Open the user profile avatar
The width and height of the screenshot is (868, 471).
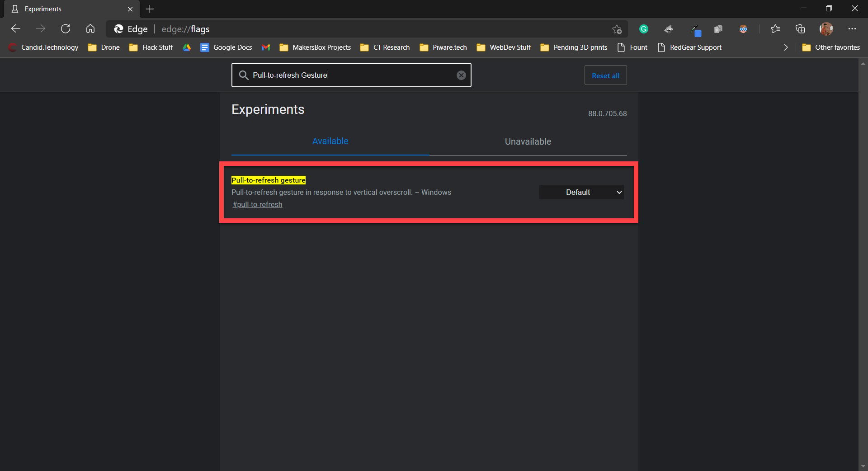826,29
